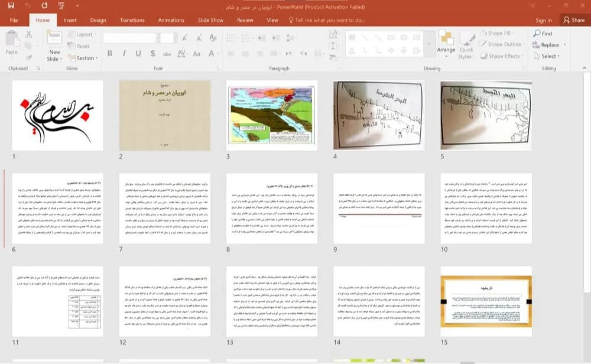Screen dimensions: 591x364
Task: Toggle Bold formatting
Action: click(110, 54)
